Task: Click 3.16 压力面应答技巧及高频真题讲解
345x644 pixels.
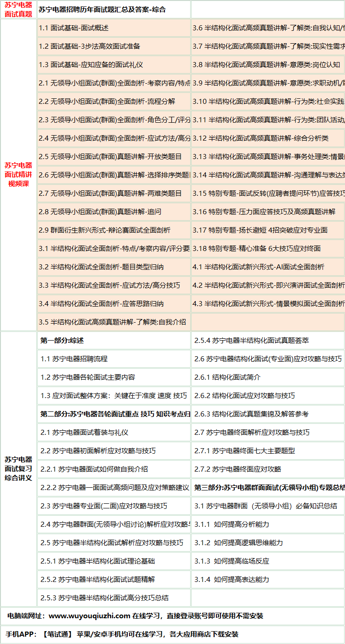Action: pyautogui.click(x=264, y=211)
